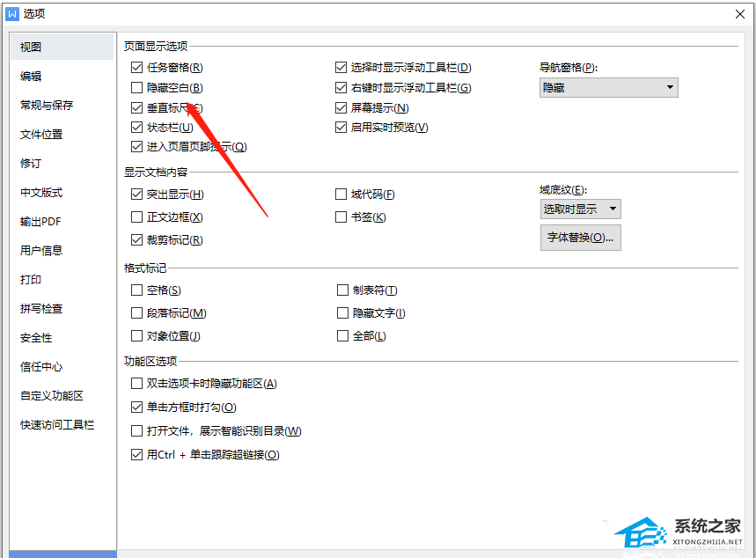Enable the 隐藏空白(B) checkbox
Image resolution: width=756 pixels, height=558 pixels.
137,88
